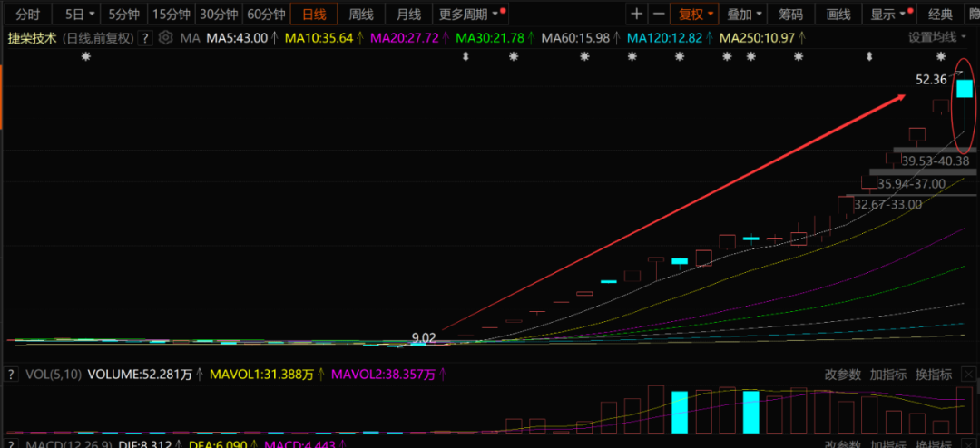
Task: Click the MA60:15.98 value
Action: [x=575, y=38]
